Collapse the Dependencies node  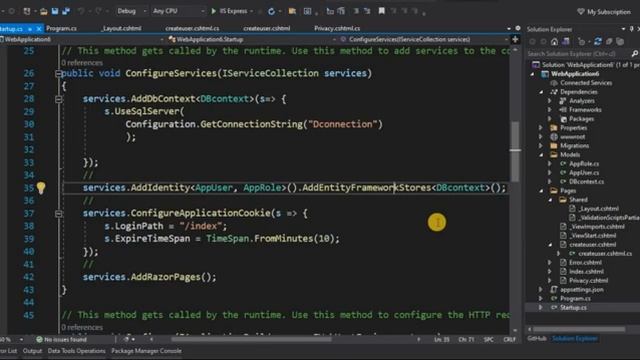click(541, 92)
